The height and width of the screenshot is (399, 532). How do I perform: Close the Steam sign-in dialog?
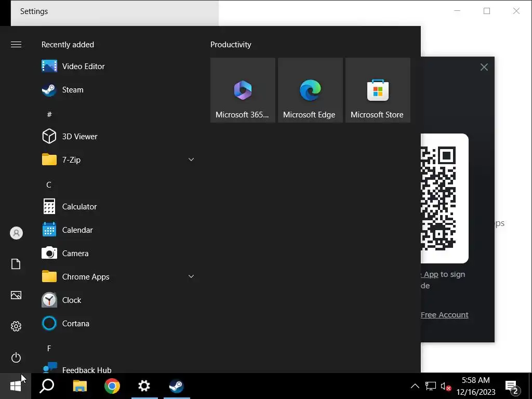484,67
